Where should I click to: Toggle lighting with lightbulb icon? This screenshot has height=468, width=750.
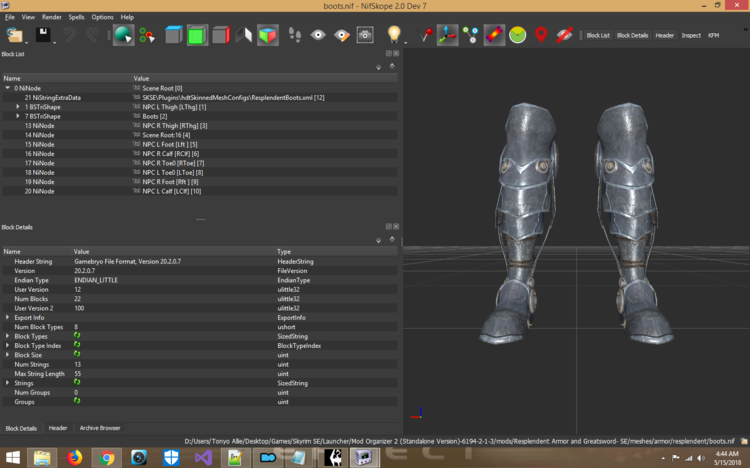[x=394, y=34]
